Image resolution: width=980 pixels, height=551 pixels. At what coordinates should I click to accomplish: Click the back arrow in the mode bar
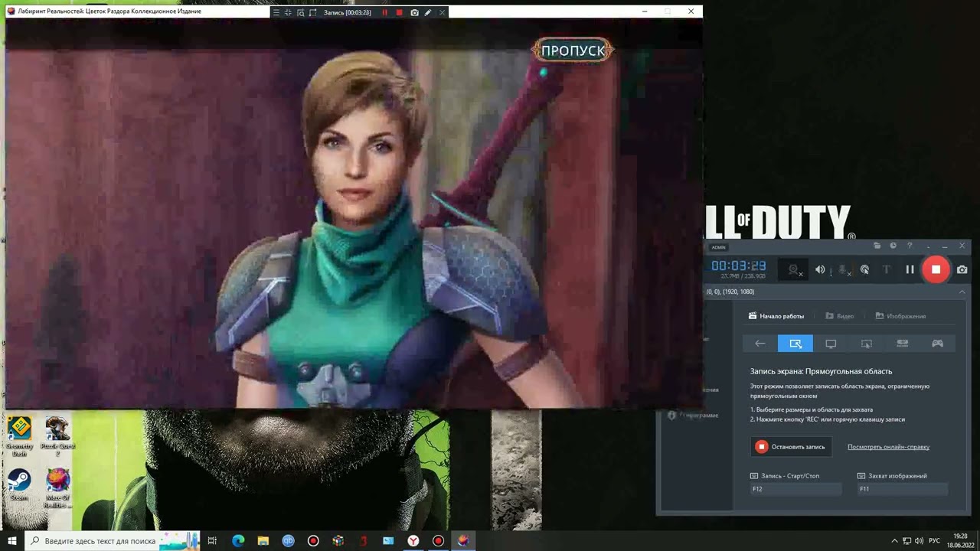(x=760, y=344)
